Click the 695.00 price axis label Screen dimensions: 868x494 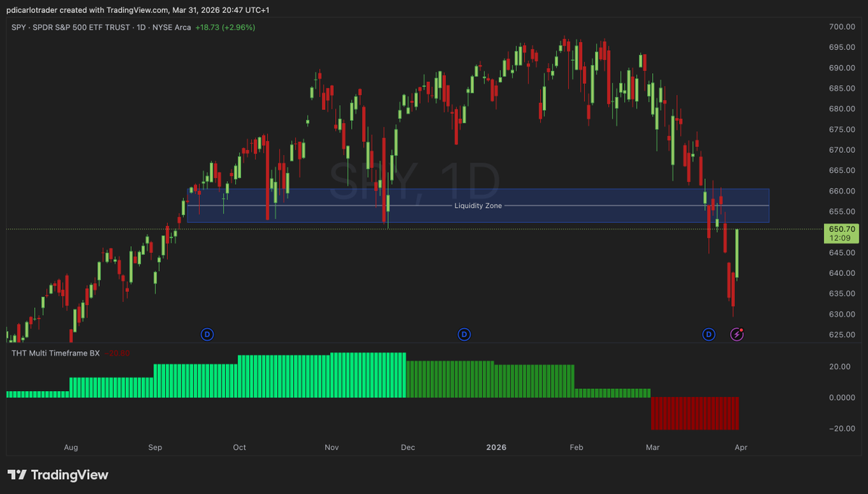pos(841,47)
